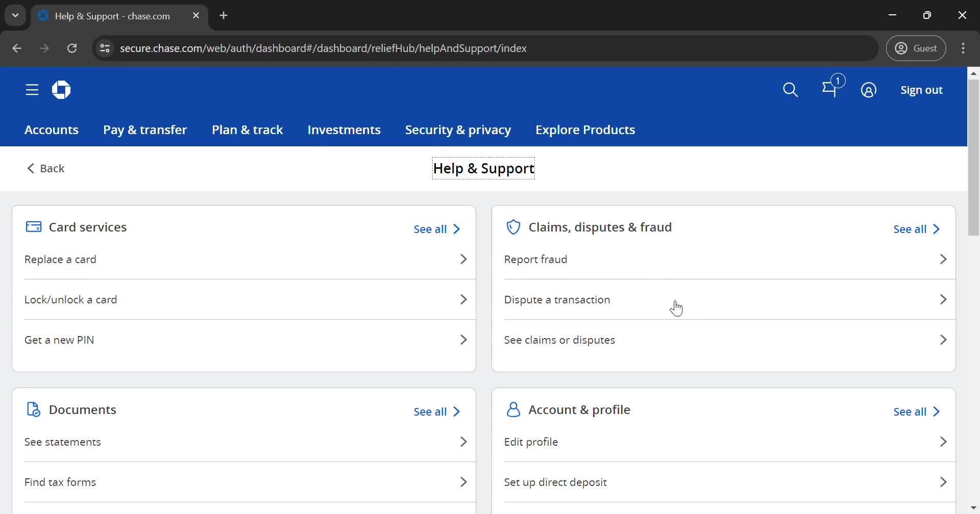This screenshot has width=980, height=514.
Task: Open the Pay & transfer menu
Action: (145, 130)
